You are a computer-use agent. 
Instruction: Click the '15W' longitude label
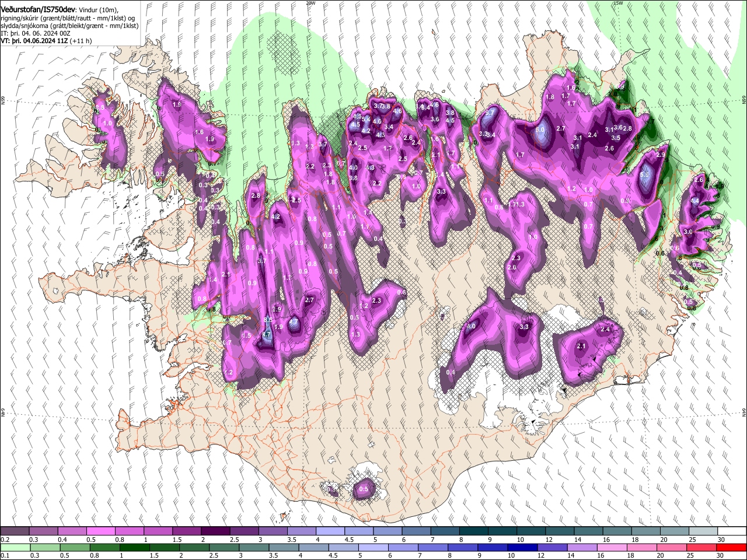pos(618,3)
